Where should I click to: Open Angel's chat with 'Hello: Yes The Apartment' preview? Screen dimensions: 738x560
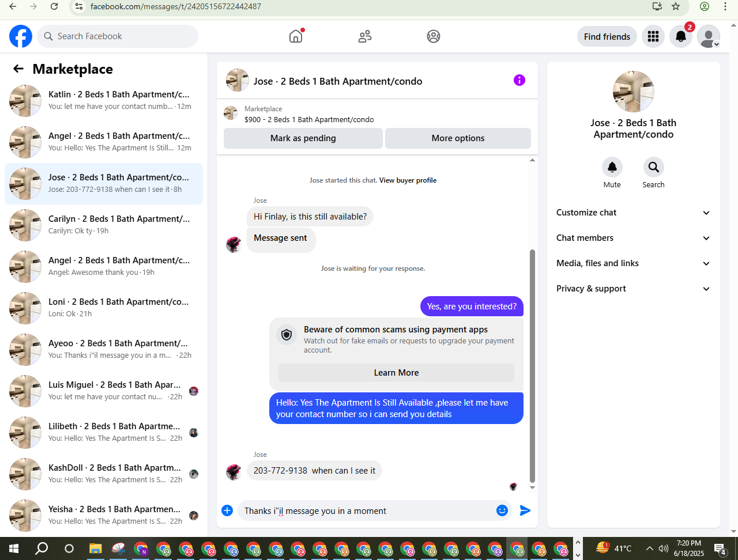[104, 142]
